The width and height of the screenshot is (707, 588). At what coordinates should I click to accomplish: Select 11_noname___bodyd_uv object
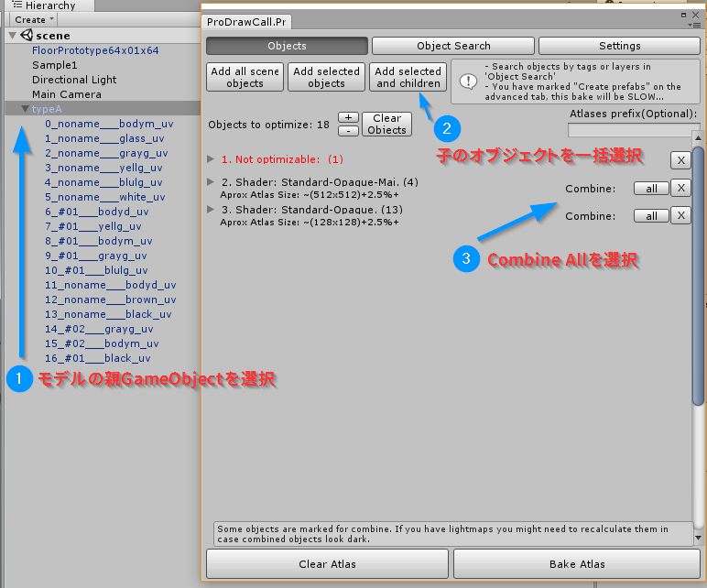click(111, 285)
